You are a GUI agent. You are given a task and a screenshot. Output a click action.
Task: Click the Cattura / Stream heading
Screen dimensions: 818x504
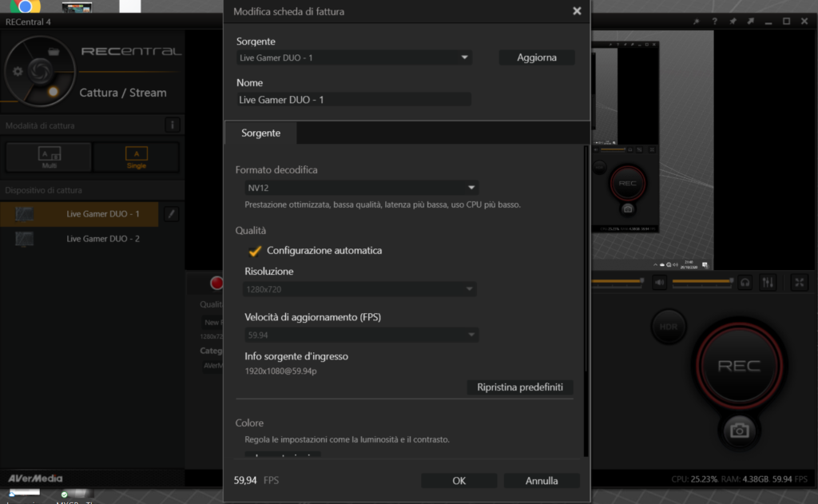click(123, 93)
